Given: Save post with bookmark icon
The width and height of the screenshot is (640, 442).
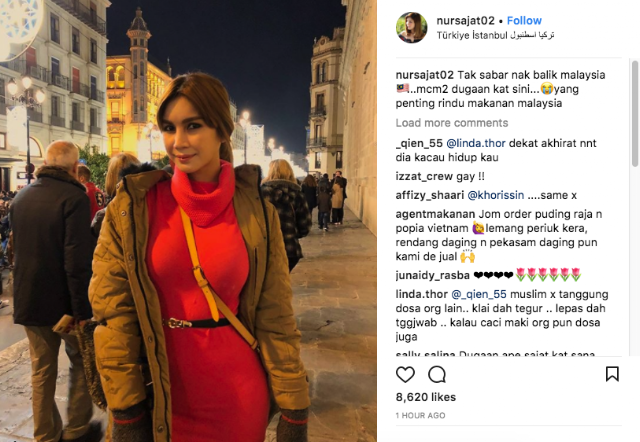Looking at the screenshot, I should point(612,374).
